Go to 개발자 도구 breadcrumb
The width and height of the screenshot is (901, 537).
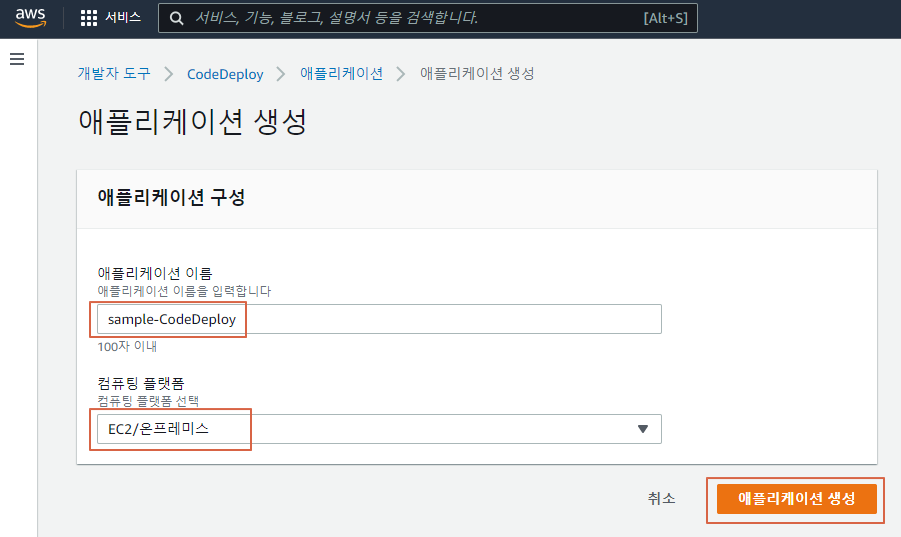pyautogui.click(x=114, y=74)
